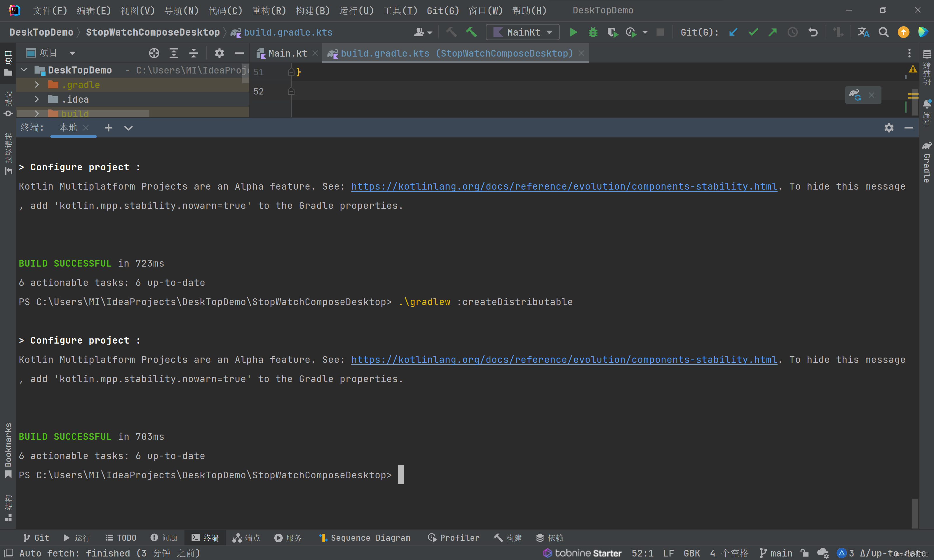Toggle the Gradle side tool window

pyautogui.click(x=927, y=163)
